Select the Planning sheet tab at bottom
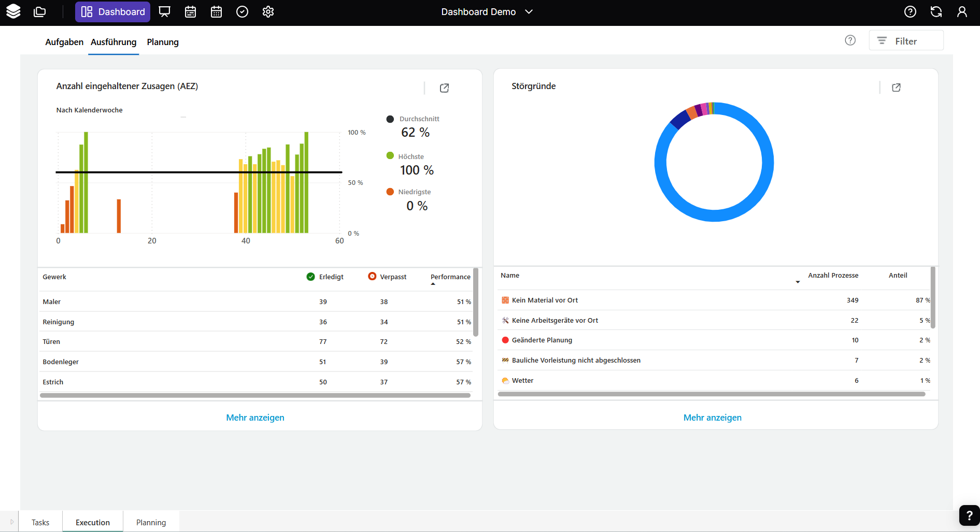Image resolution: width=980 pixels, height=532 pixels. 151,522
